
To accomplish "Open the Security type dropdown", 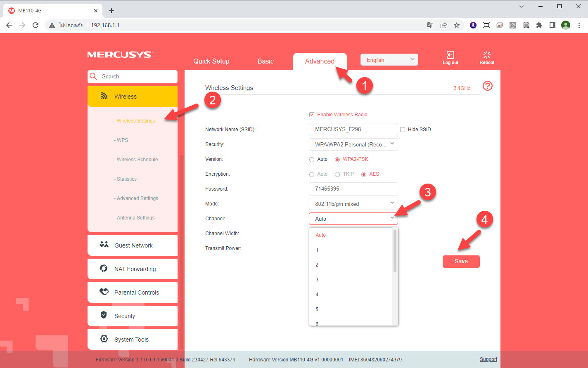I will (353, 144).
